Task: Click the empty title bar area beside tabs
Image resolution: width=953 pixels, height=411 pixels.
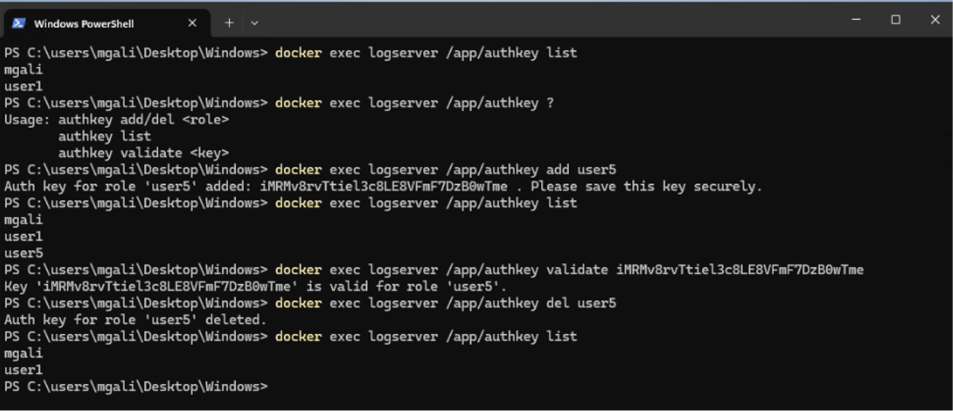Action: point(547,19)
